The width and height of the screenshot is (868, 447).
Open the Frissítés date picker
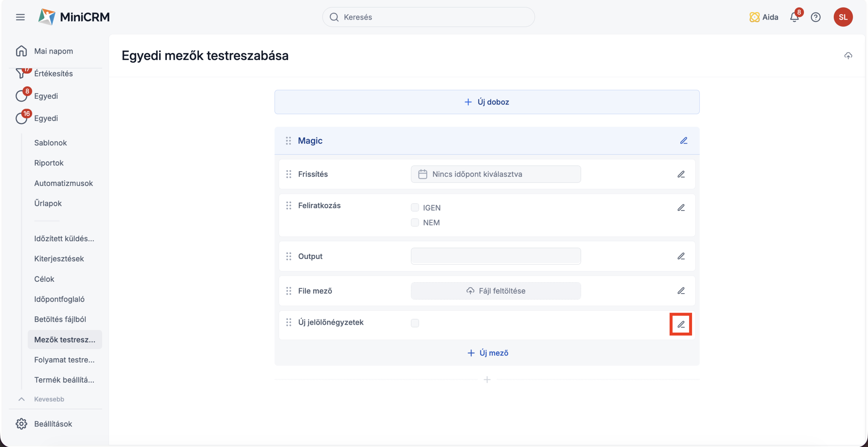(496, 174)
